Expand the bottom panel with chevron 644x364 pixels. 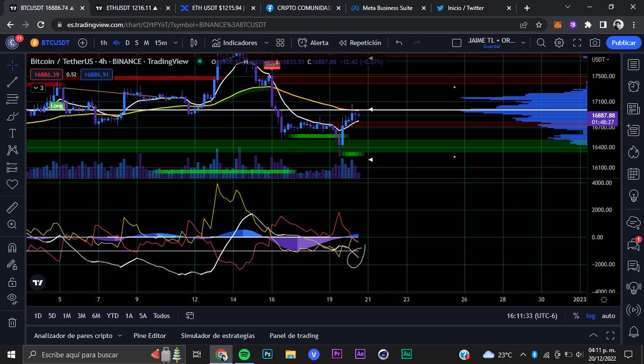594,336
